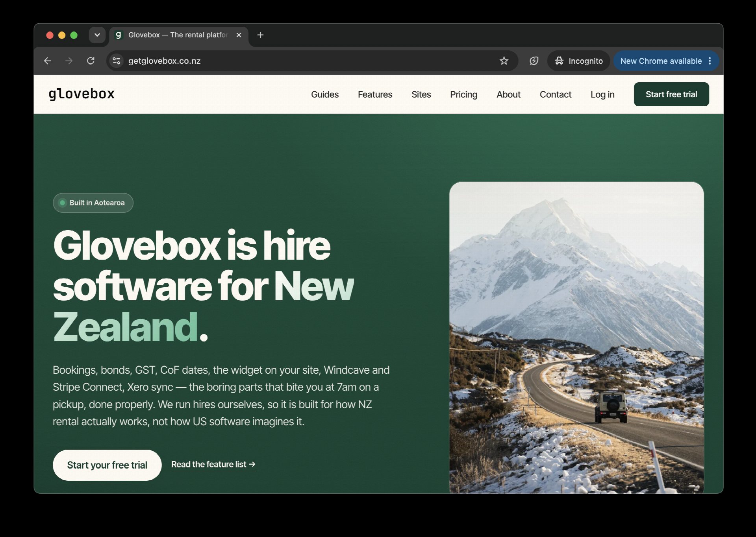The image size is (756, 537).
Task: Open a new tab with plus icon
Action: pyautogui.click(x=260, y=35)
